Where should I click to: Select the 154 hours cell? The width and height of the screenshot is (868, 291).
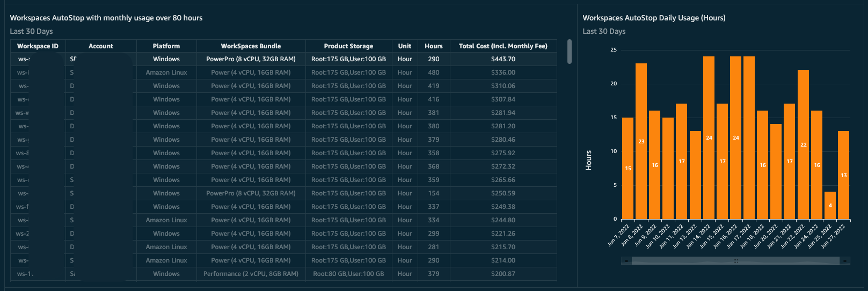[434, 193]
